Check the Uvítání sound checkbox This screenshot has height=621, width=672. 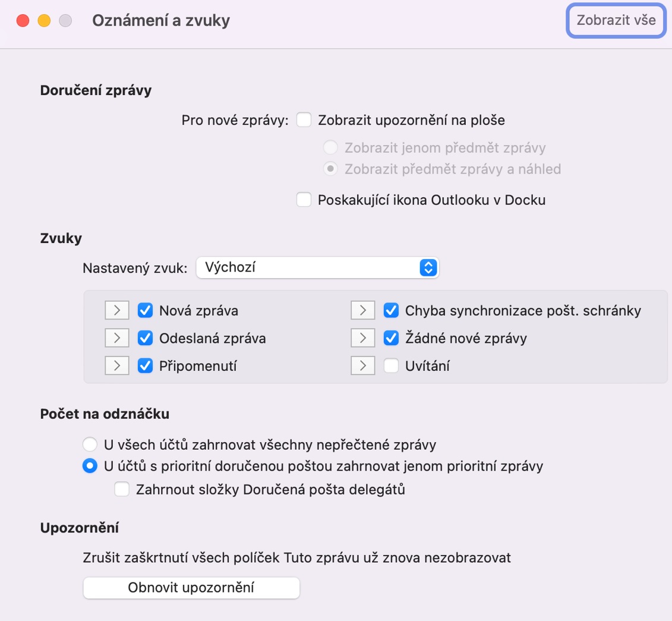point(391,366)
